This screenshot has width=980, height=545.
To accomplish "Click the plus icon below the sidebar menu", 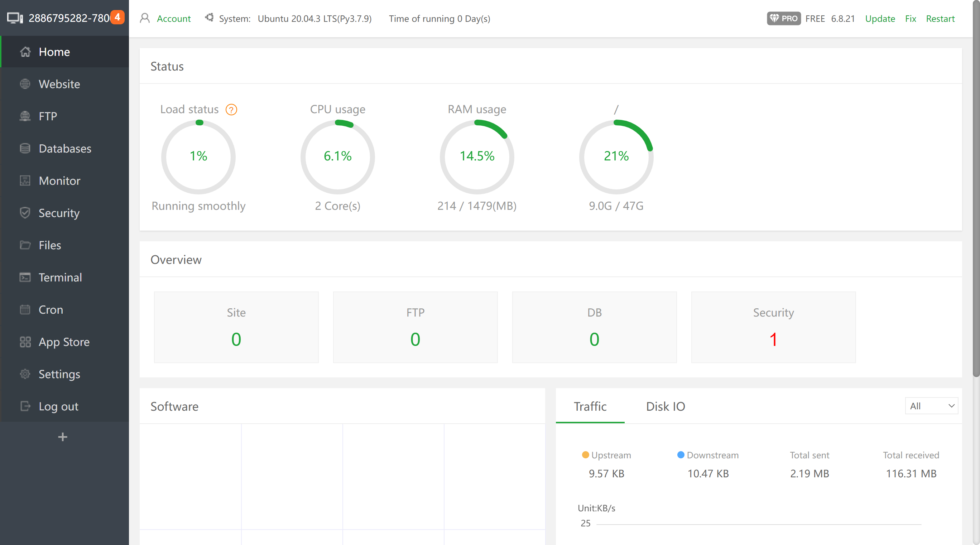I will pyautogui.click(x=63, y=437).
